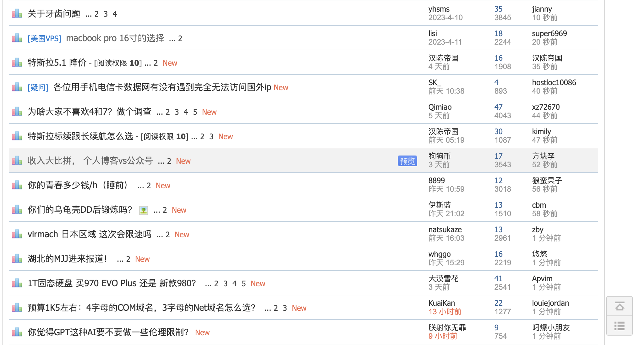Click the poll icon beside macbook pro 16寸 thread
Viewport: 644px width, 345px height.
point(17,38)
